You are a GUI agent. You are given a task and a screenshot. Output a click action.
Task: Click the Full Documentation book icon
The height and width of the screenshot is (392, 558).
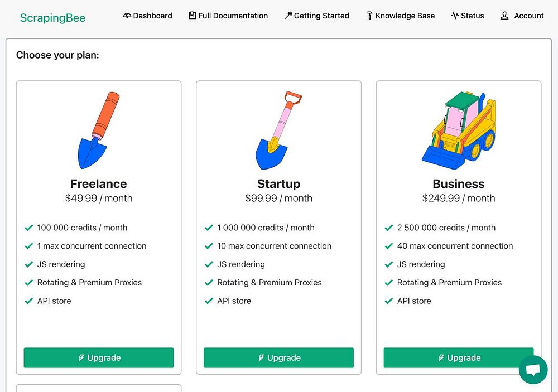(x=193, y=16)
